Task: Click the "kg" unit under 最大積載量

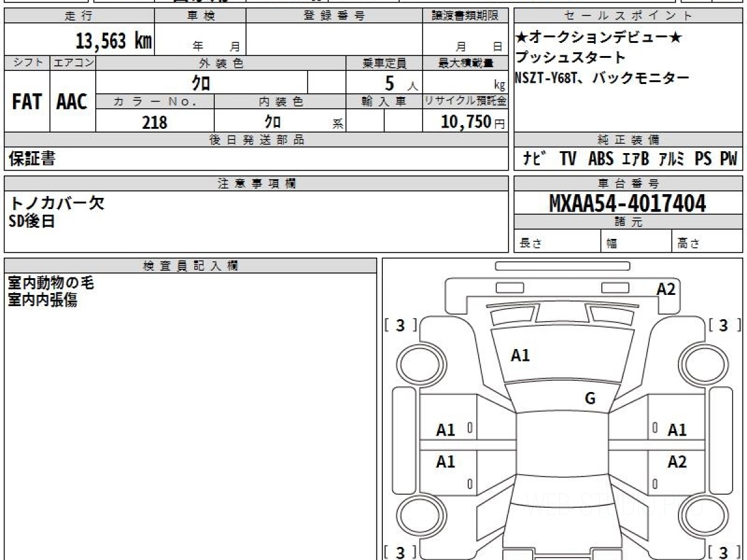Action: click(499, 86)
